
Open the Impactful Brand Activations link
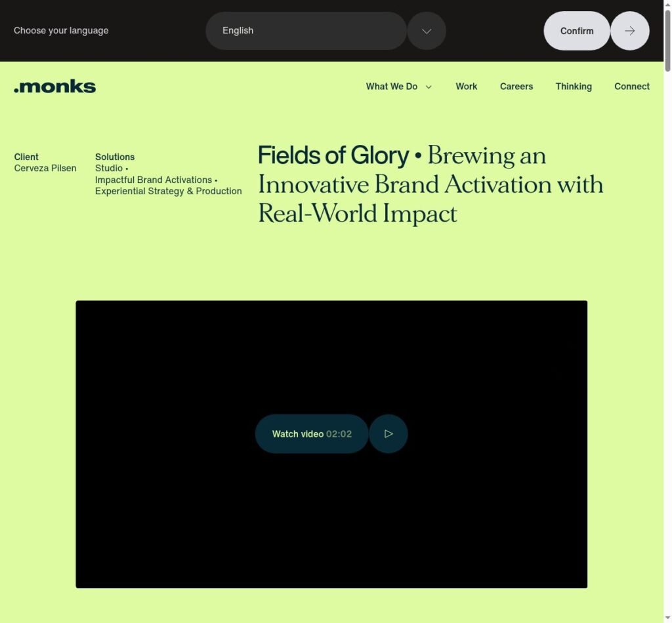pyautogui.click(x=154, y=180)
